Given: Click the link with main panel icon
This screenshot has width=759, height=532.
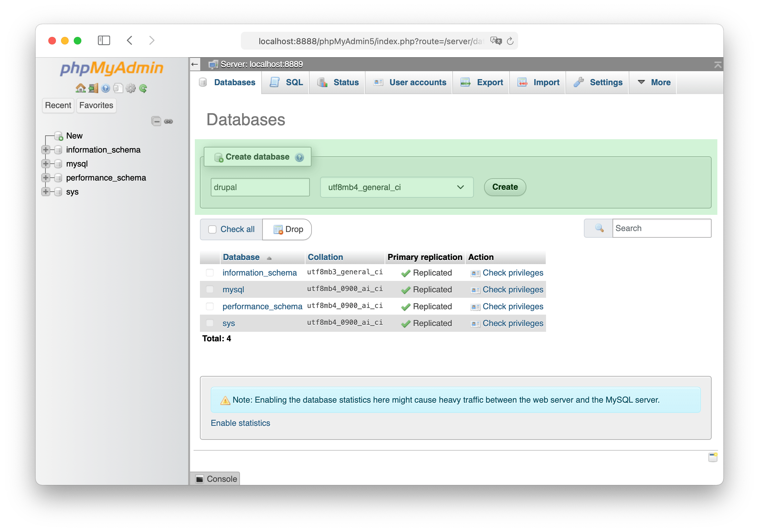Looking at the screenshot, I should tap(168, 121).
